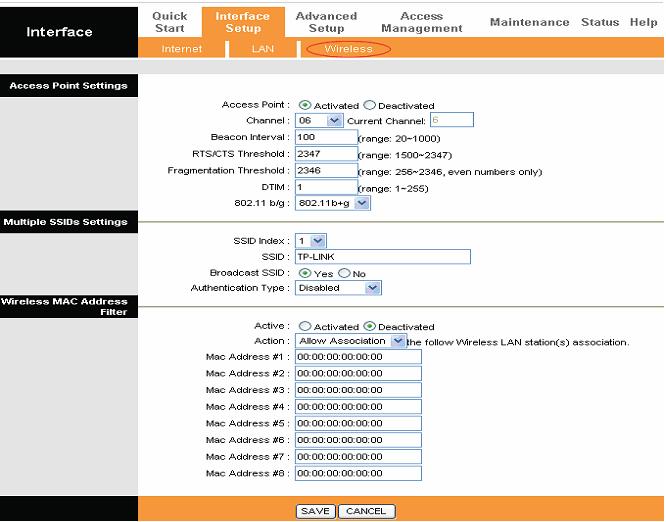Expand the SSID Index dropdown
This screenshot has height=522, width=666.
click(x=311, y=241)
